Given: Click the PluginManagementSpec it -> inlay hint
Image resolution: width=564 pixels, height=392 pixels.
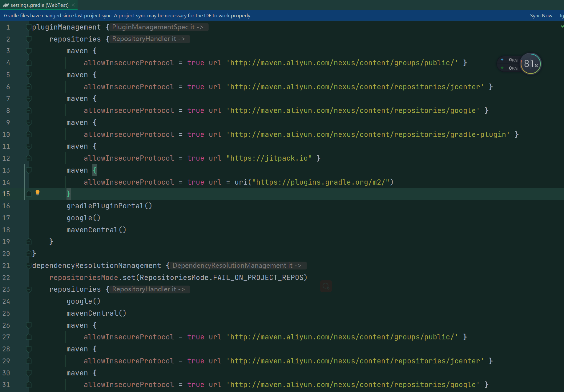Looking at the screenshot, I should (159, 27).
